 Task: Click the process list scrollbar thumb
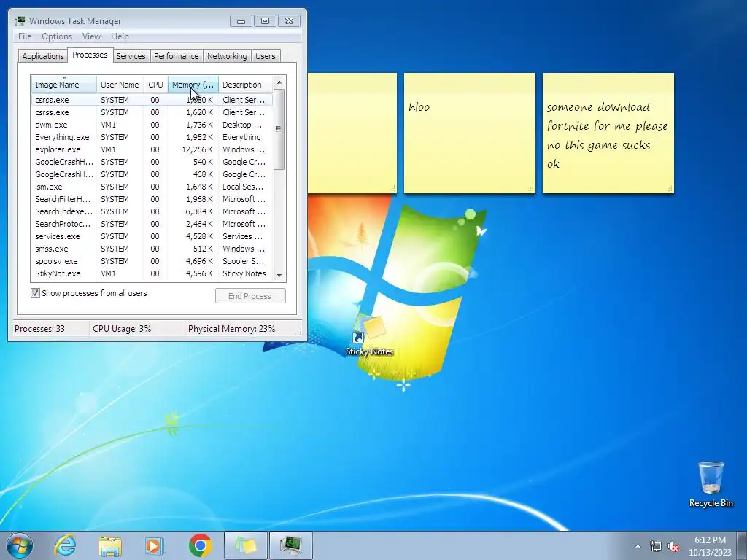click(x=279, y=129)
